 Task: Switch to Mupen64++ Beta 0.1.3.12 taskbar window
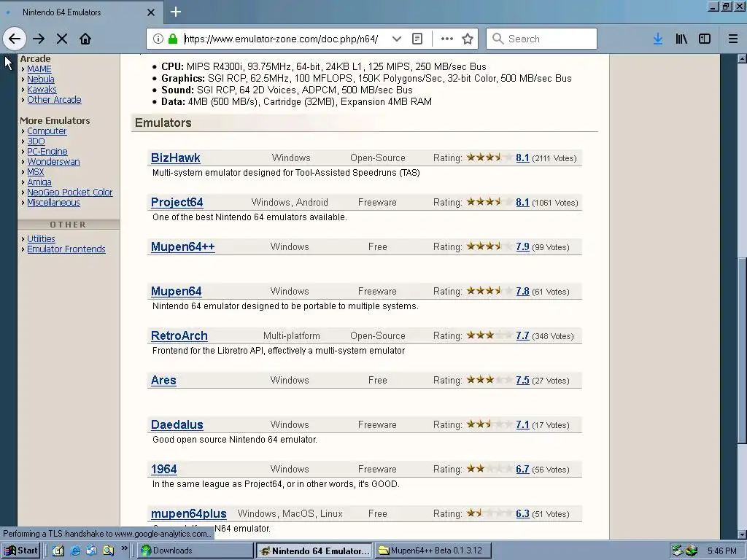[433, 551]
